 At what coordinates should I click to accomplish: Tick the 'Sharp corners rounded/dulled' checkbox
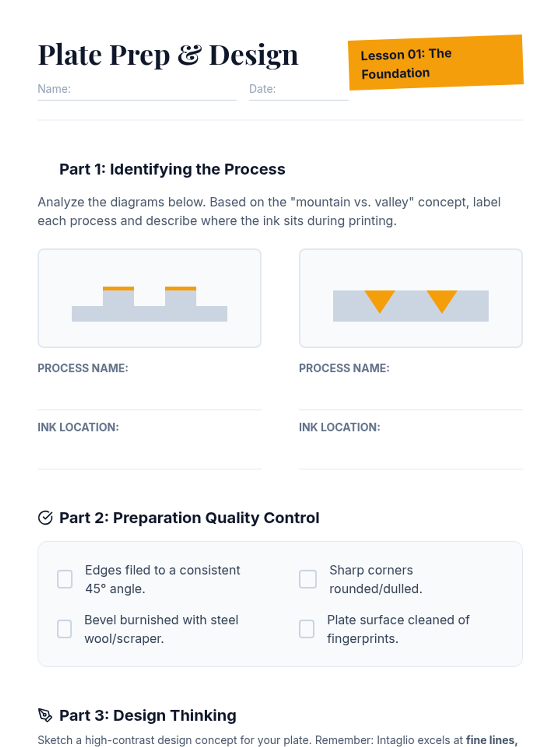[x=308, y=579]
